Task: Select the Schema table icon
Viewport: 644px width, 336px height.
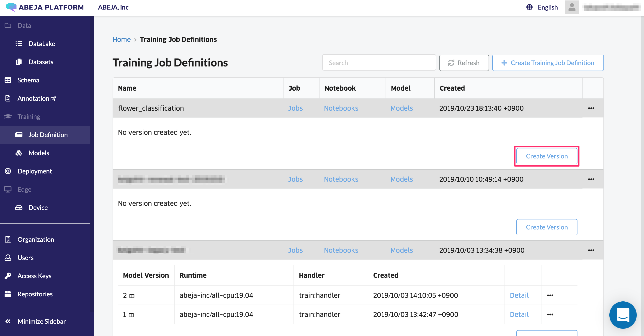Action: pyautogui.click(x=8, y=80)
